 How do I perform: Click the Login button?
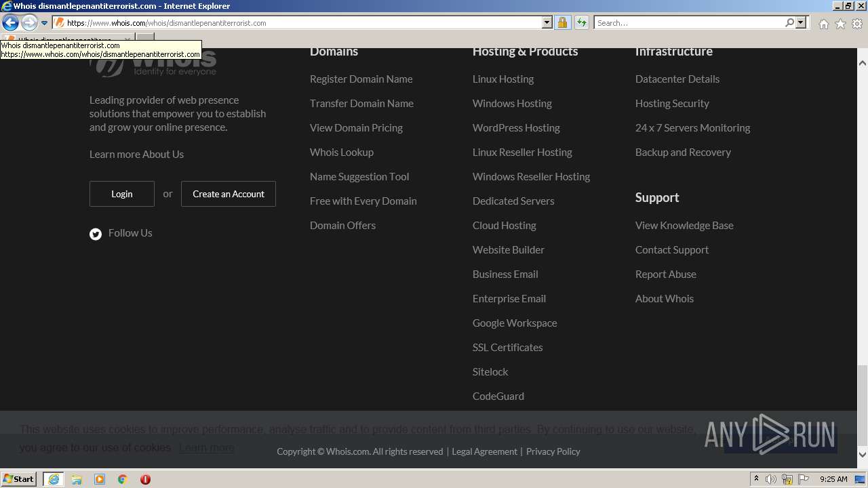[122, 194]
